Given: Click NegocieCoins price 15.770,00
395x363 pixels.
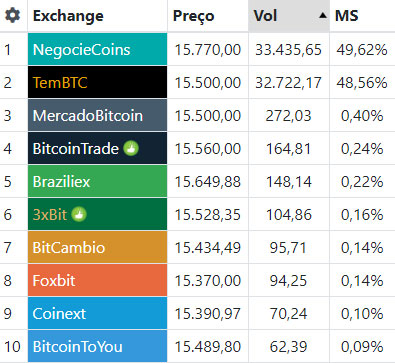Looking at the screenshot, I should click(x=208, y=50).
